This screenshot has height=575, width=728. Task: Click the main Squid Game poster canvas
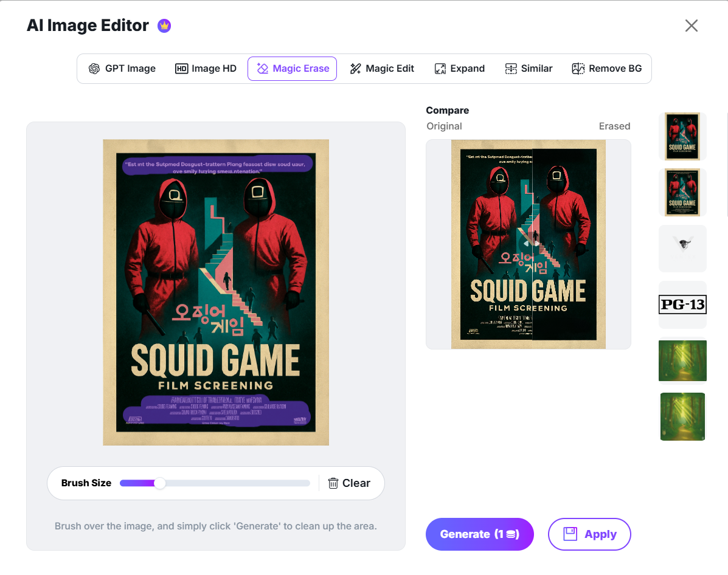click(216, 292)
